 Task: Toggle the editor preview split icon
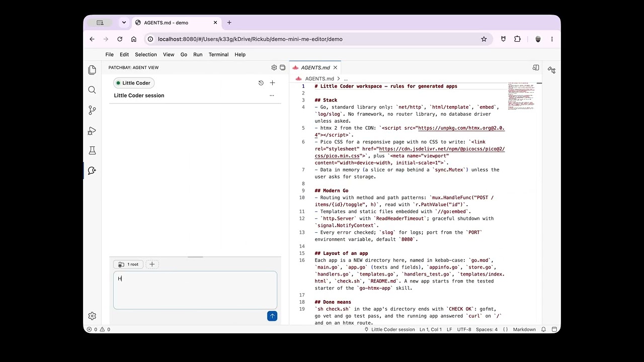point(536,67)
